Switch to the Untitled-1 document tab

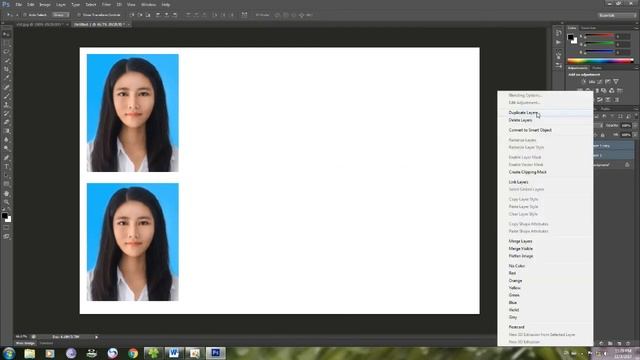100,24
